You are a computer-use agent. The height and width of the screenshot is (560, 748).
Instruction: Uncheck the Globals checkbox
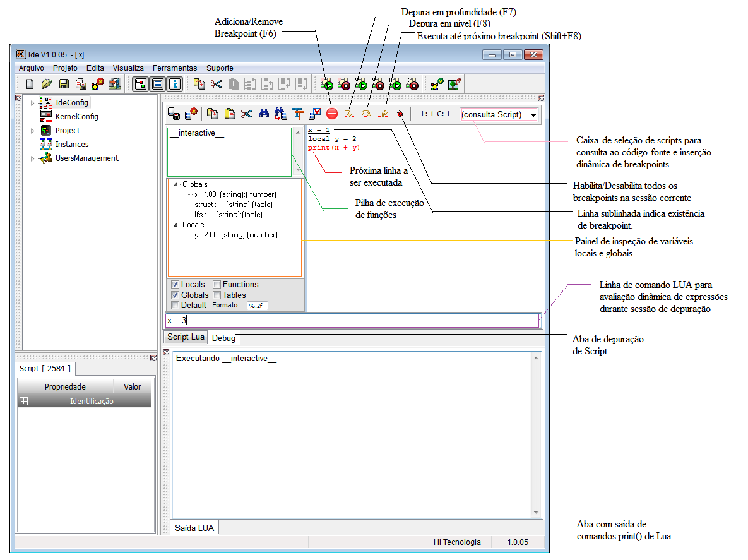[x=175, y=295]
